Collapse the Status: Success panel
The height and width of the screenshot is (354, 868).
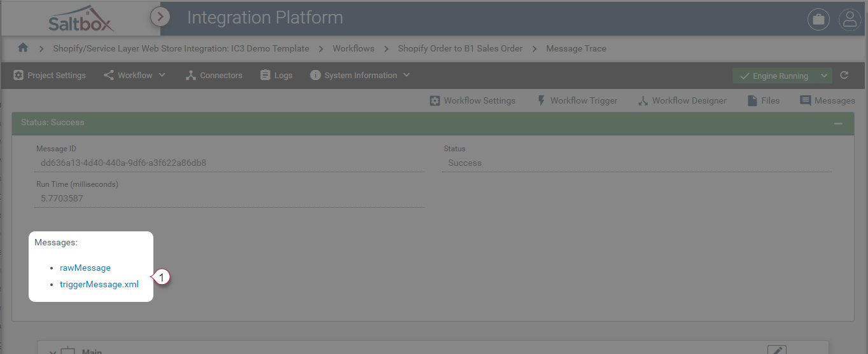coord(839,123)
